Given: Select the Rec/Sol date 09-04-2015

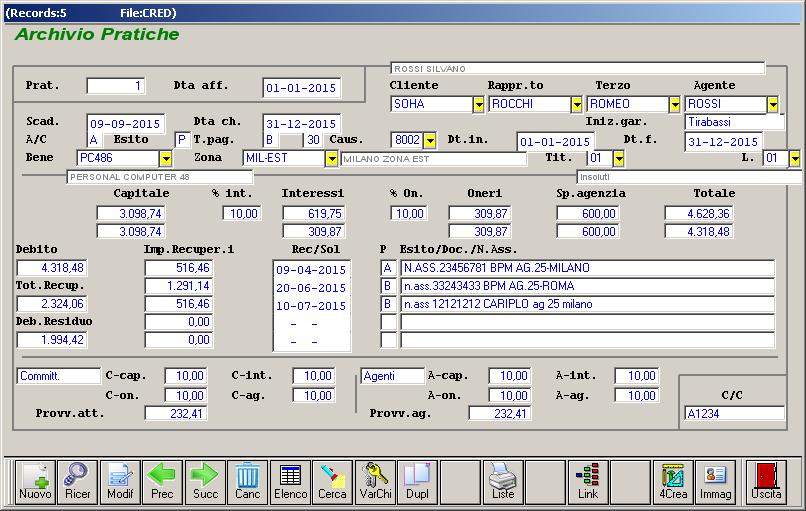Looking at the screenshot, I should (311, 270).
